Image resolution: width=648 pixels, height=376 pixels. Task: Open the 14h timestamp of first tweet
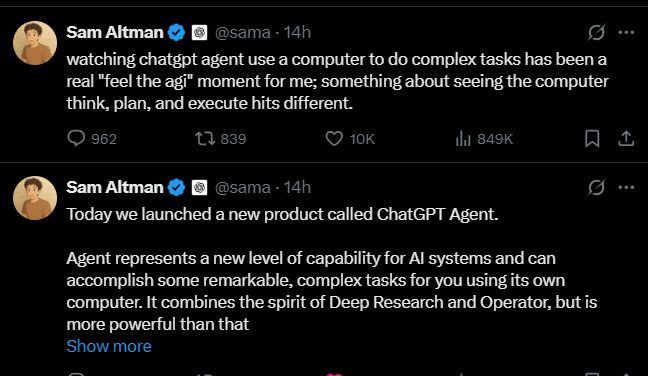[297, 32]
